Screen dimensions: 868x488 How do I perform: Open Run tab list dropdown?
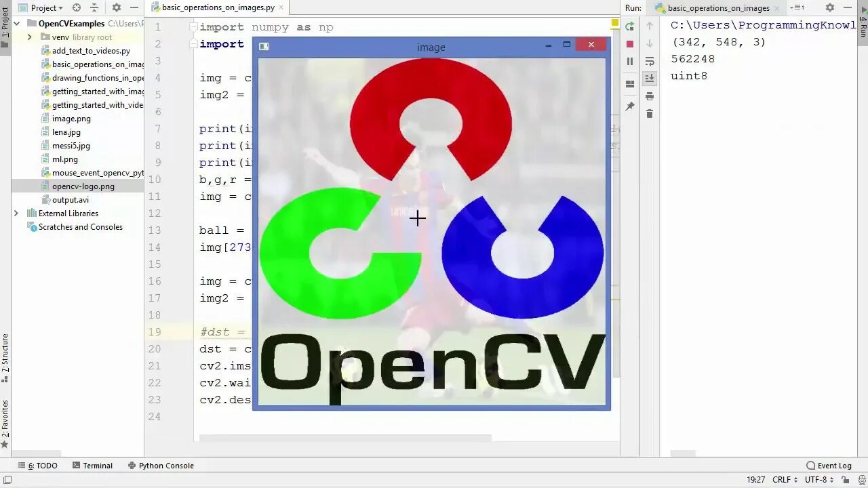(797, 7)
